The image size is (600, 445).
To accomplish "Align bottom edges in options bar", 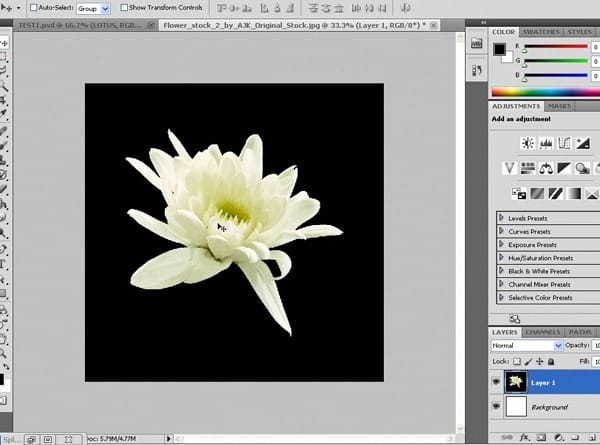I will [247, 8].
